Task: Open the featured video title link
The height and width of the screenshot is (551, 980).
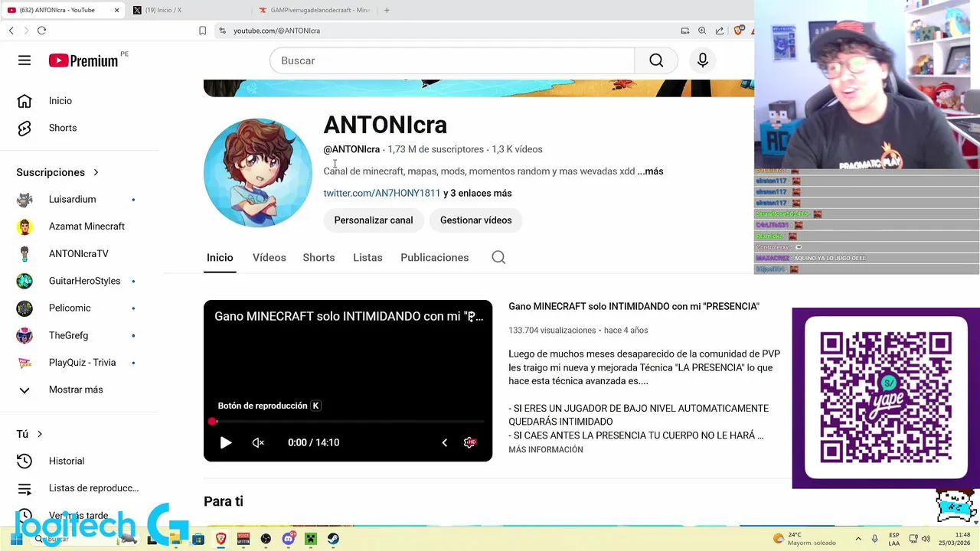Action: click(x=634, y=306)
